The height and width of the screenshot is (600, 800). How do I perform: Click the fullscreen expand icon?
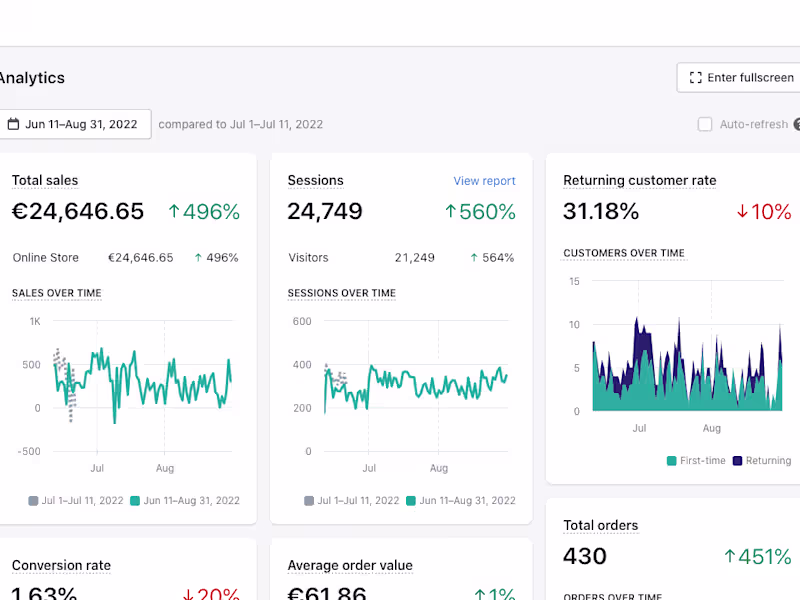[x=696, y=78]
